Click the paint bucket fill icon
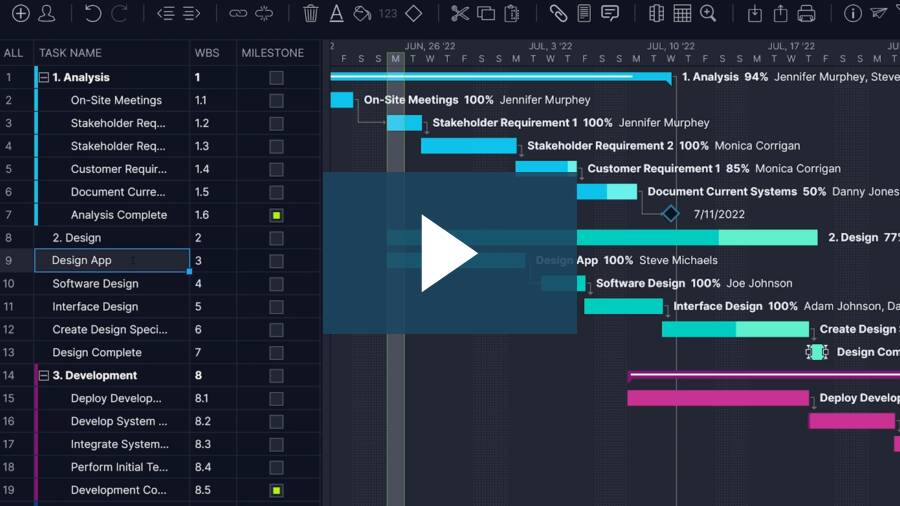This screenshot has height=506, width=900. (362, 13)
